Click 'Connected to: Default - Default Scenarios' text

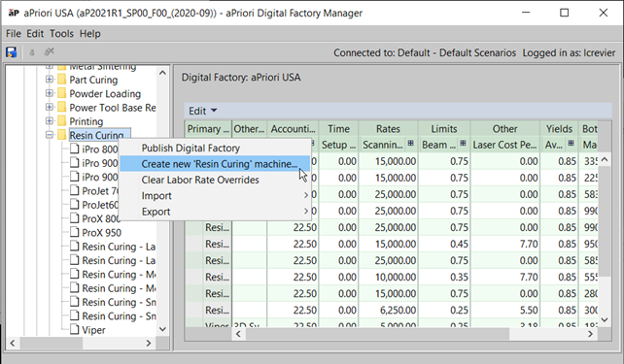tap(425, 52)
